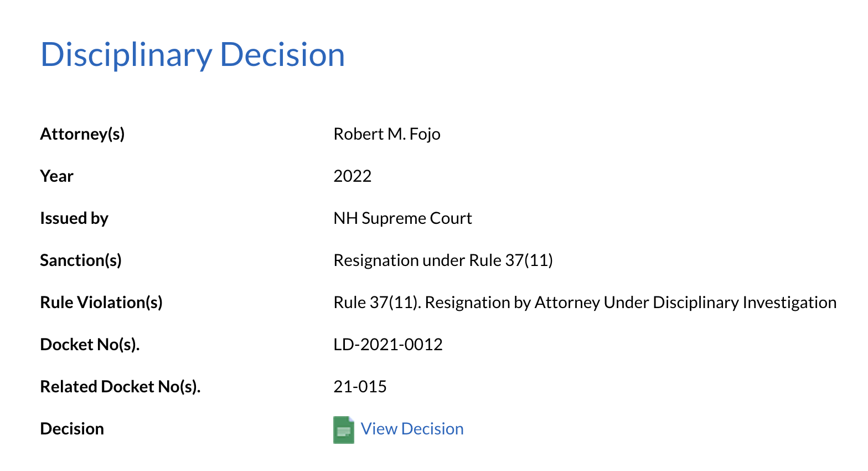Select the year value 2022
The image size is (868, 471).
point(352,176)
